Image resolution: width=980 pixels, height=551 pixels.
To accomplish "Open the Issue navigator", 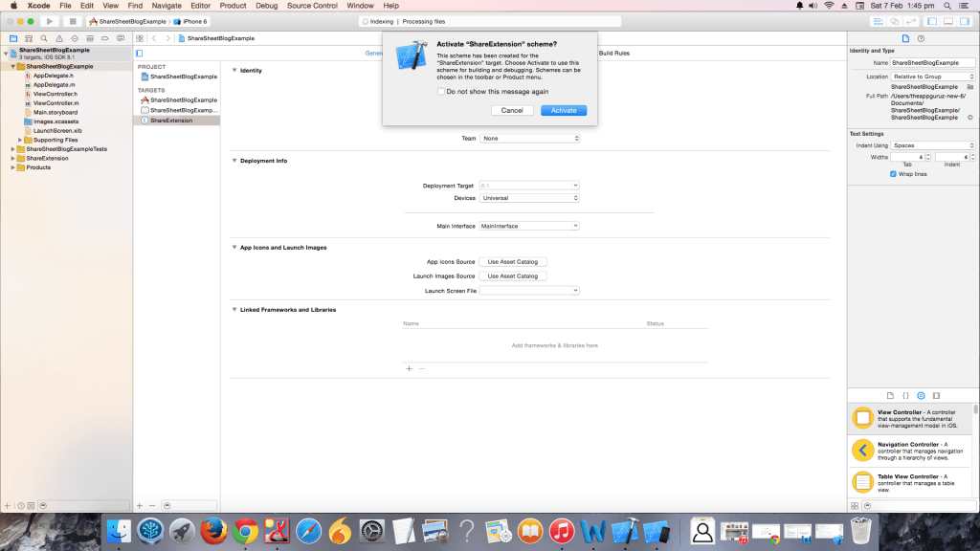I will (x=59, y=38).
